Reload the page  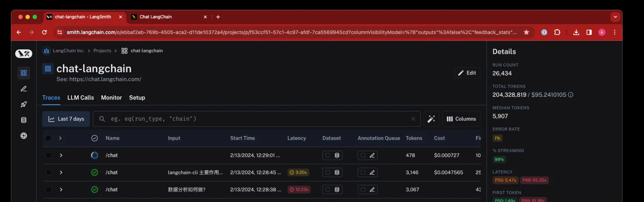pyautogui.click(x=44, y=32)
